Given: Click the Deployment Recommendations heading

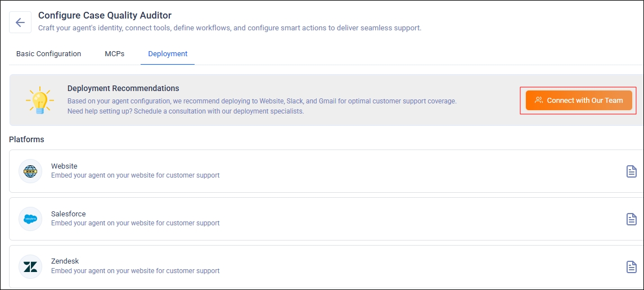Looking at the screenshot, I should point(123,88).
